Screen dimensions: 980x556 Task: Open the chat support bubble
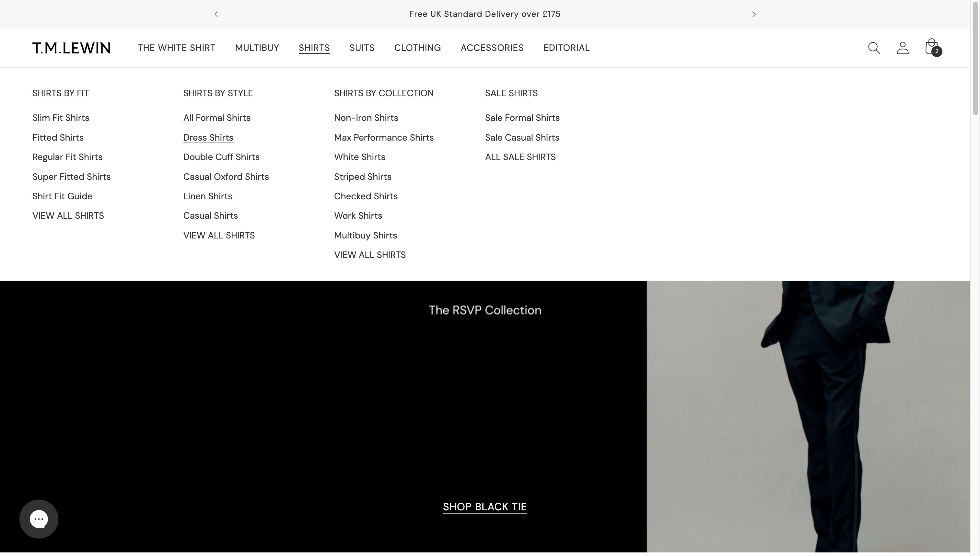39,518
